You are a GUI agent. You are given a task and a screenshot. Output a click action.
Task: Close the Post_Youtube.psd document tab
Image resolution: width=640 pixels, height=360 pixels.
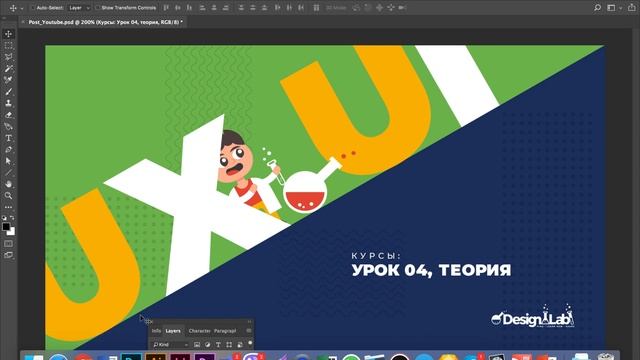[23, 22]
